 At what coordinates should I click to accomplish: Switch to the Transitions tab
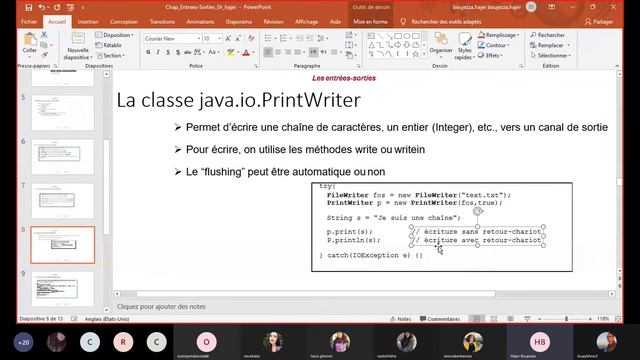[x=162, y=22]
